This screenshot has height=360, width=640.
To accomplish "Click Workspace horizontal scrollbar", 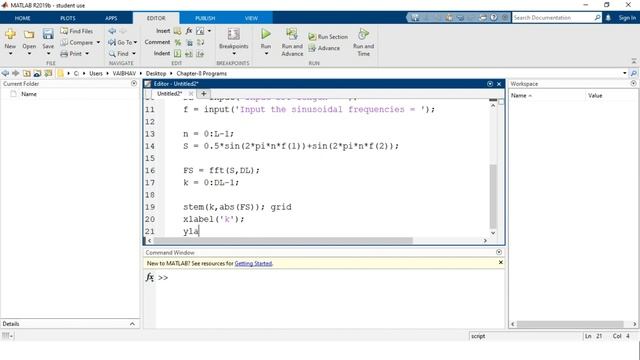I will coord(570,324).
